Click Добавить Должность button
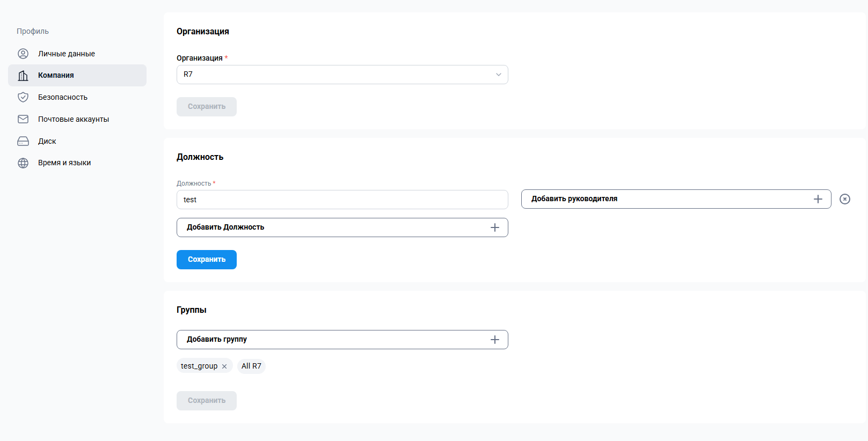Screen dimensions: 868x441 (342, 227)
